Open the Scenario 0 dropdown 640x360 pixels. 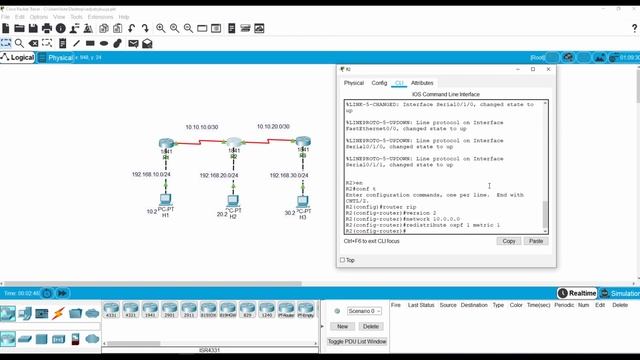[x=364, y=311]
